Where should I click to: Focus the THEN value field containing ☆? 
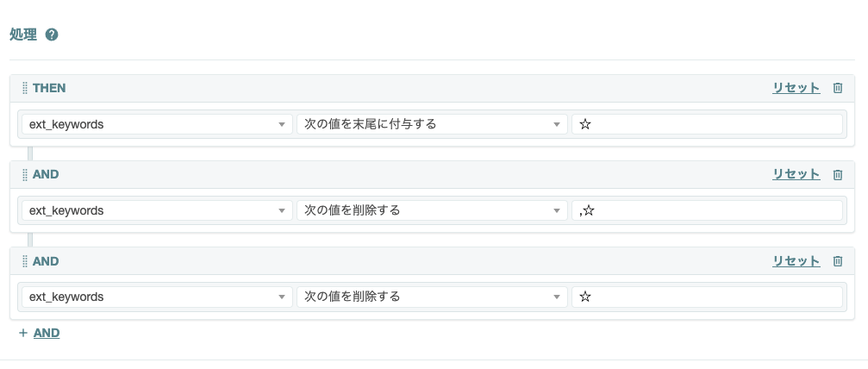(707, 124)
